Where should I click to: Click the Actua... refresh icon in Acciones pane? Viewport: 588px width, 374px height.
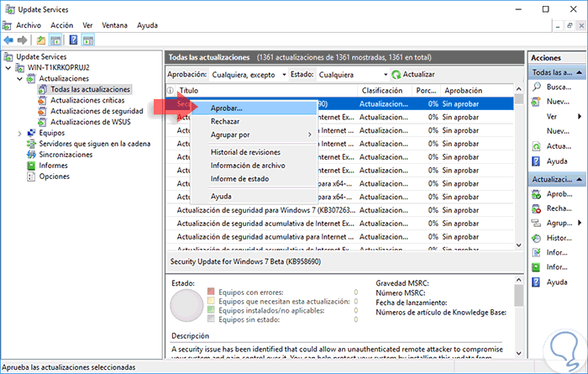[x=537, y=147]
